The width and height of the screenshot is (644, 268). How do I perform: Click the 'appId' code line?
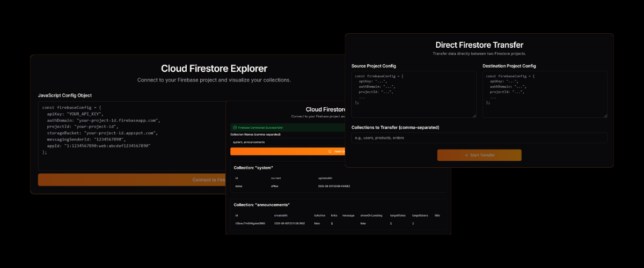tap(99, 146)
